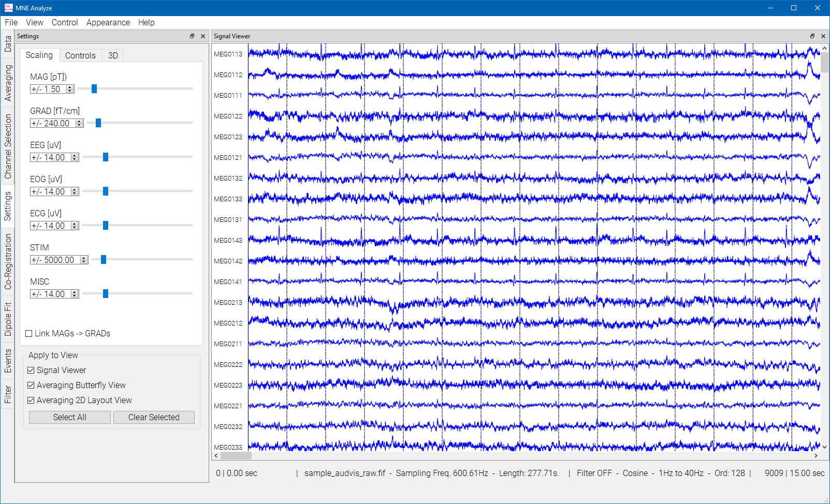Disable Averaging Butterfly View option

pos(31,385)
